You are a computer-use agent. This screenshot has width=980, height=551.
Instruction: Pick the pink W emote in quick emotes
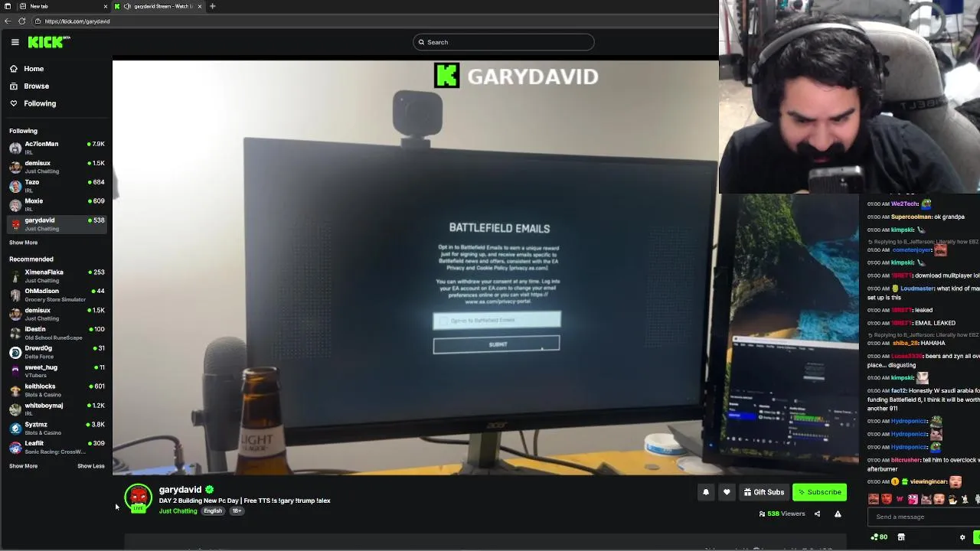(900, 500)
